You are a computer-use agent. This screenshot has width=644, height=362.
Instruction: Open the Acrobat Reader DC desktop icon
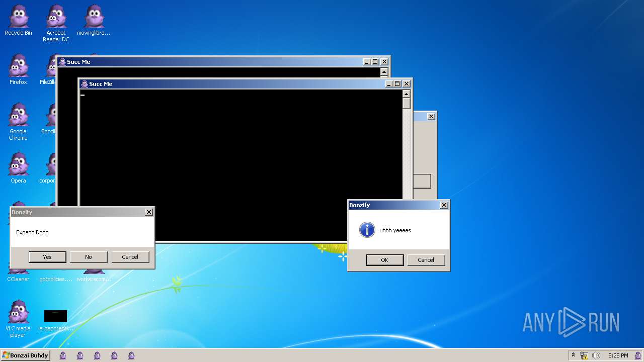pyautogui.click(x=56, y=24)
